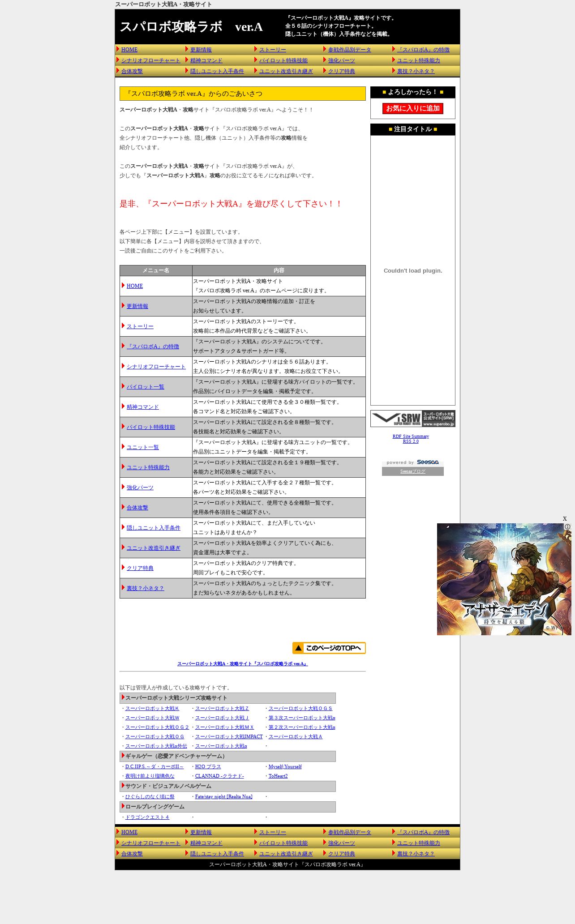The width and height of the screenshot is (575, 924).
Task: Select ユニット特殊能力 in the top navigation
Action: coord(419,60)
